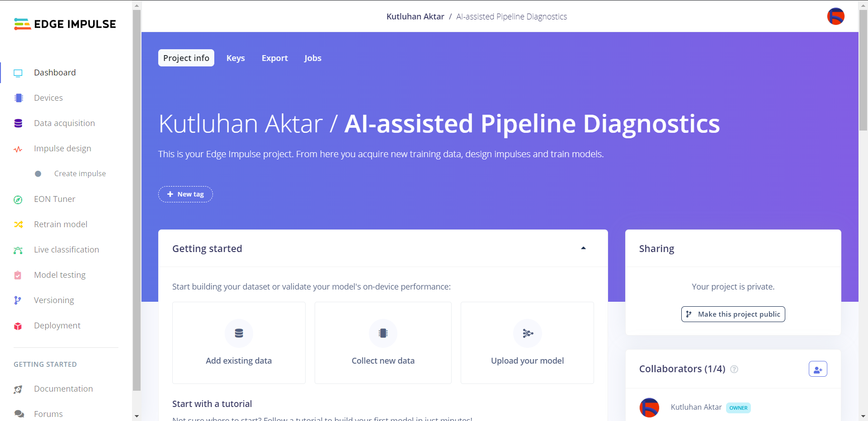Click the Devices chip icon in sidebar
Image resolution: width=868 pixels, height=421 pixels.
click(x=19, y=98)
